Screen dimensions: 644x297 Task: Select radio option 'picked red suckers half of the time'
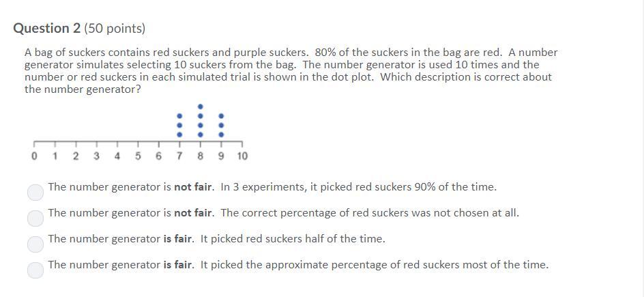(35, 244)
